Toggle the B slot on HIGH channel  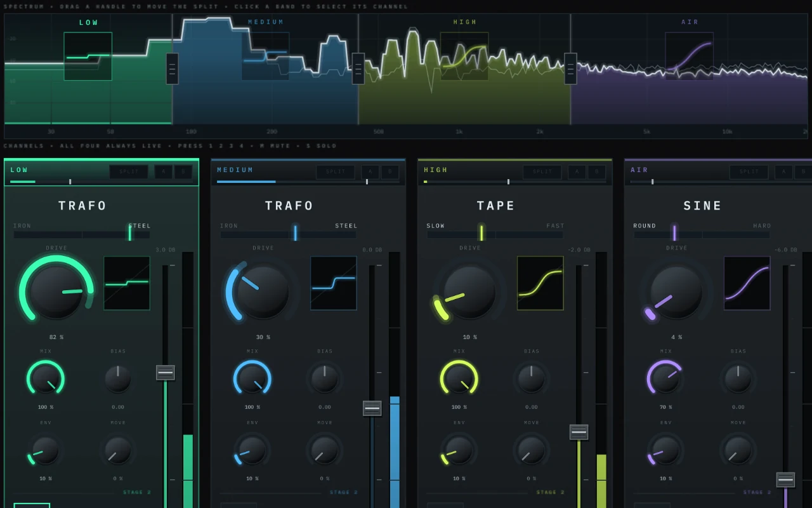point(596,172)
